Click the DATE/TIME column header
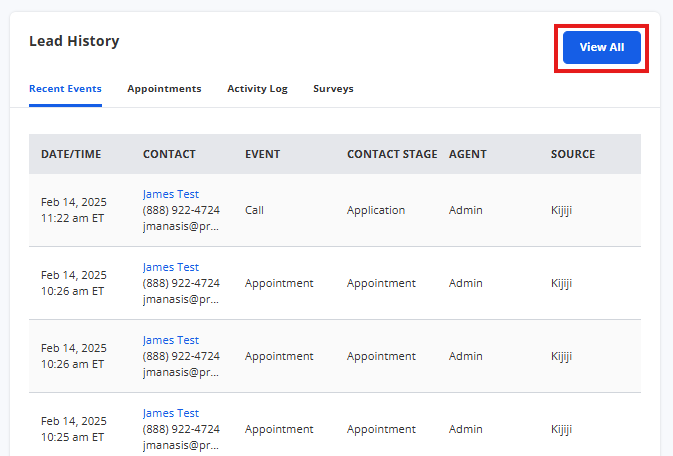 pos(71,154)
